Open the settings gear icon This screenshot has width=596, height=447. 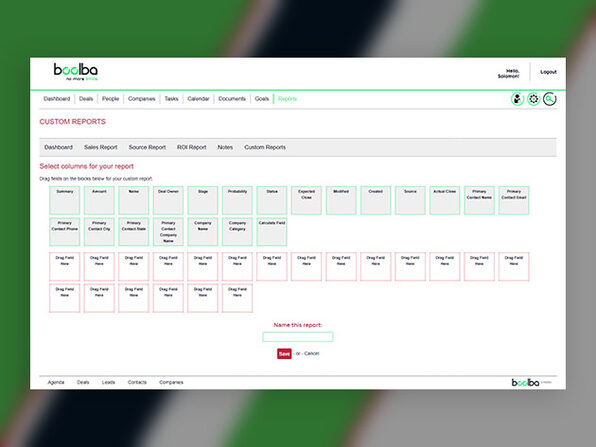[533, 99]
